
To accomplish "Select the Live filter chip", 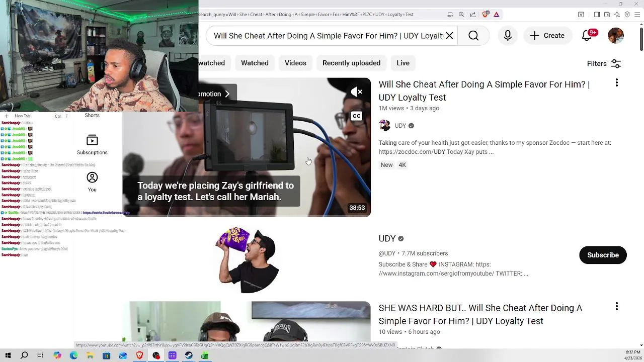I will point(403,63).
